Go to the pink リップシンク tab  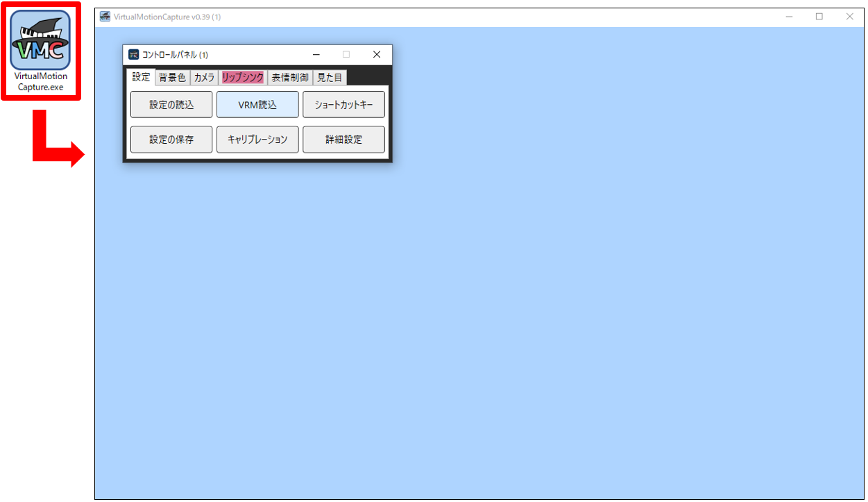click(243, 78)
